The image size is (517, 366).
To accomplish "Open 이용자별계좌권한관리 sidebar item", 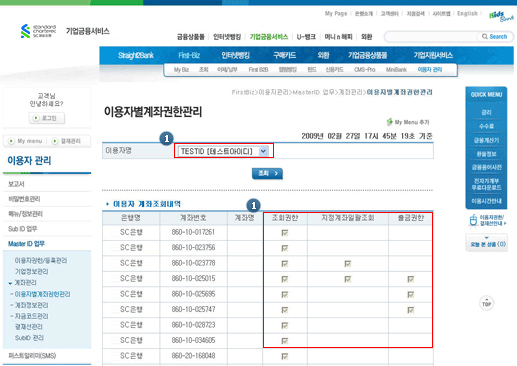I will [x=42, y=294].
